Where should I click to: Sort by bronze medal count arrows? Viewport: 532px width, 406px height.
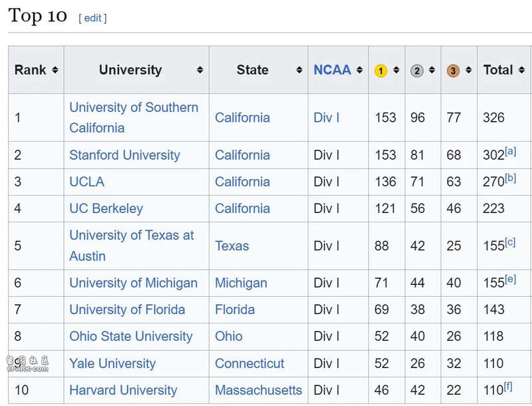[468, 70]
